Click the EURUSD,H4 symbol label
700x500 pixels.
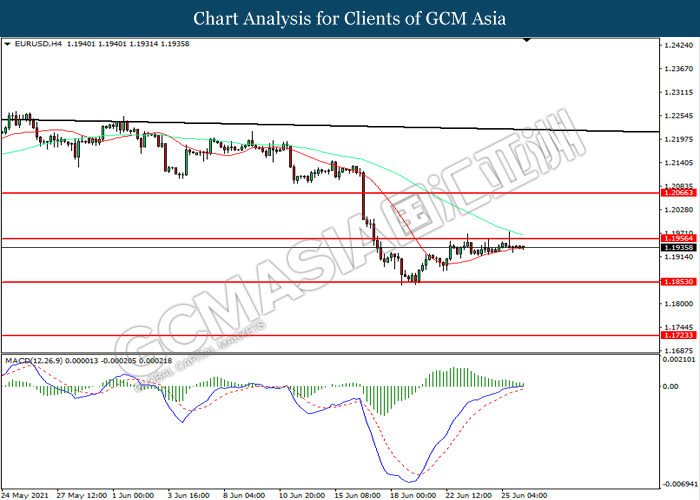pyautogui.click(x=38, y=44)
